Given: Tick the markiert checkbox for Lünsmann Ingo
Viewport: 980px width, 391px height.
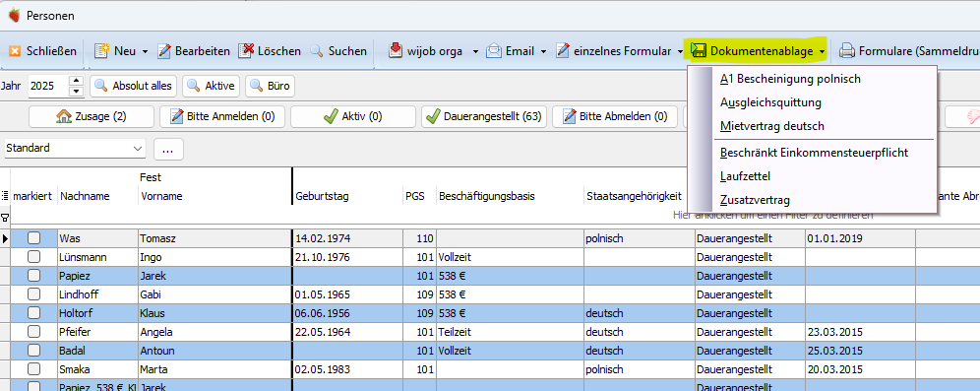Looking at the screenshot, I should (33, 257).
